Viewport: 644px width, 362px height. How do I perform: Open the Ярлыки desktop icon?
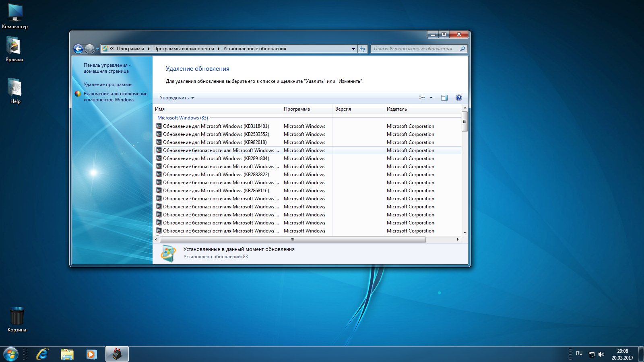pos(14,49)
